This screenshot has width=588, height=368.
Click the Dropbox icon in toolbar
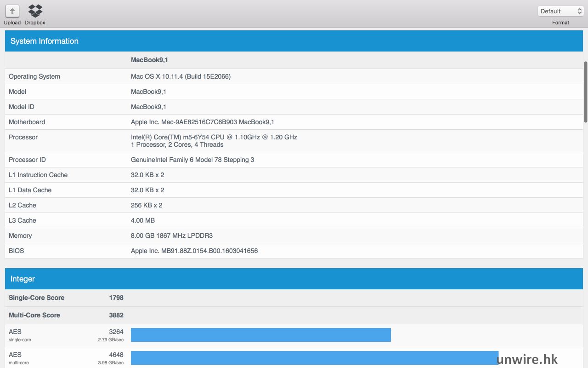pos(35,11)
